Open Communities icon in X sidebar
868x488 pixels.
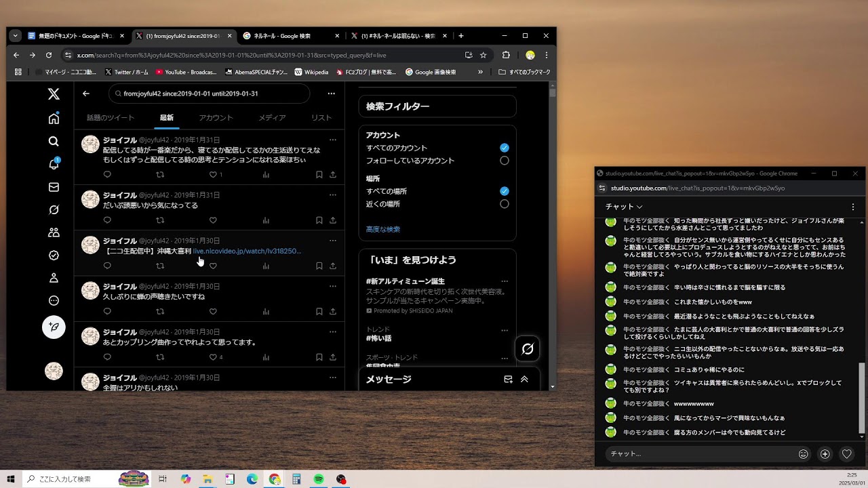tap(54, 232)
